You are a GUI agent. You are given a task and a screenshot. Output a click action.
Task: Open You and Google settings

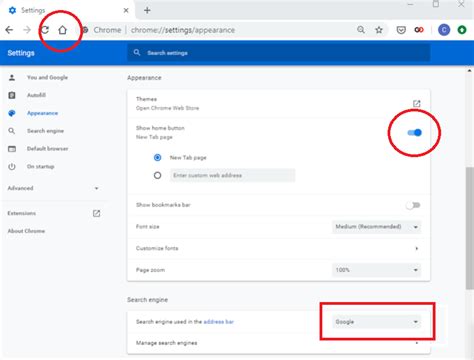click(47, 77)
